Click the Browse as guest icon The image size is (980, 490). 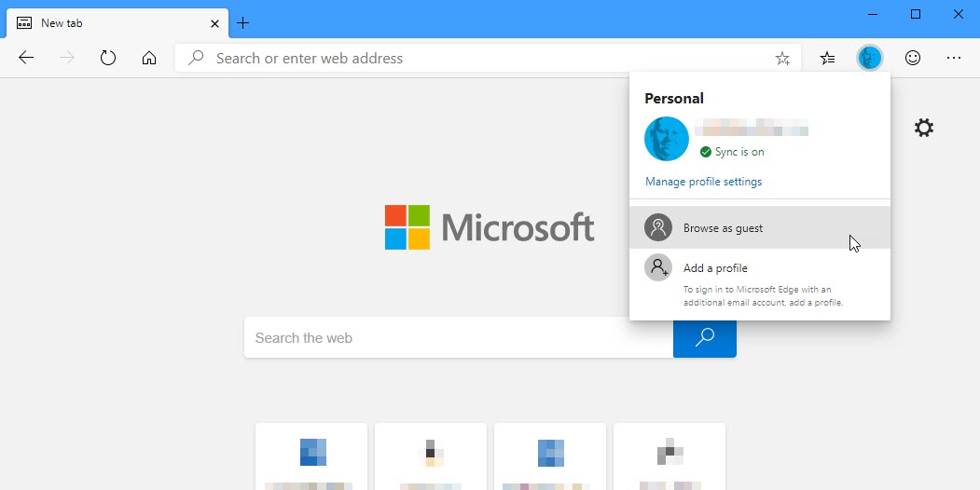coord(658,227)
